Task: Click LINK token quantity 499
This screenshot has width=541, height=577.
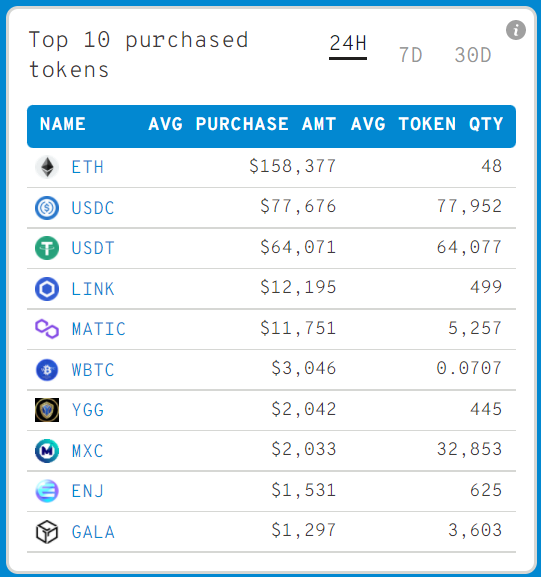Action: (x=486, y=287)
